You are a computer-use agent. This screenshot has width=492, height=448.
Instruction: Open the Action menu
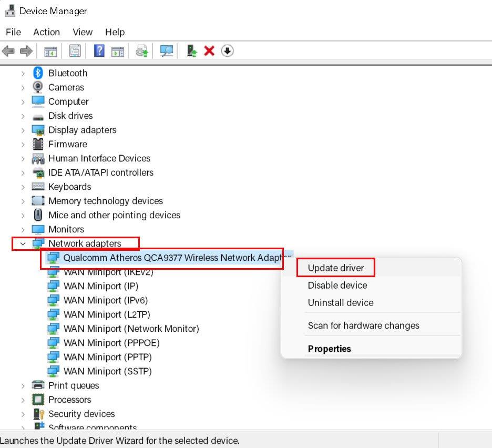click(x=46, y=32)
